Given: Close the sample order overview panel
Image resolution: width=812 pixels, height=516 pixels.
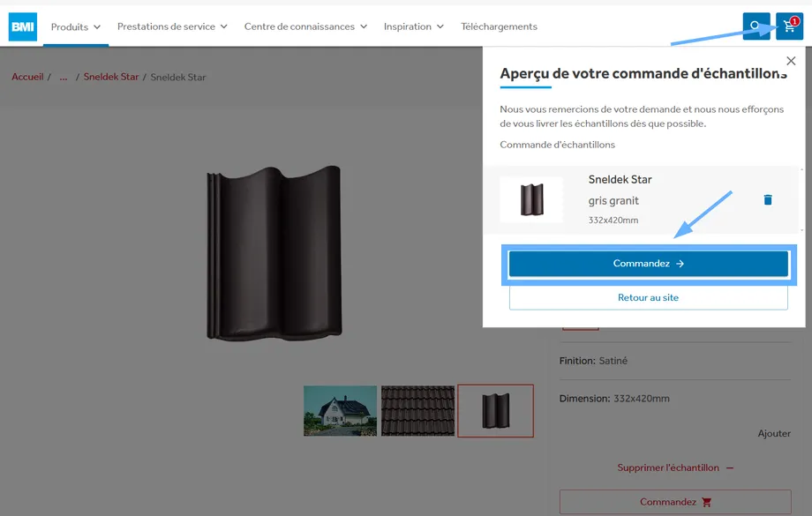Looking at the screenshot, I should [x=791, y=61].
